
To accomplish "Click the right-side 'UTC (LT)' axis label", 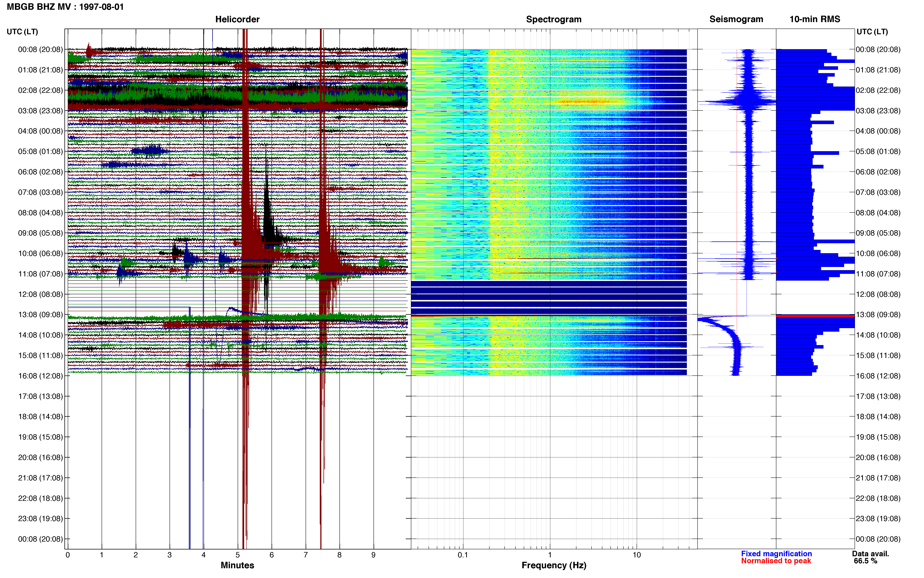I will pyautogui.click(x=872, y=32).
